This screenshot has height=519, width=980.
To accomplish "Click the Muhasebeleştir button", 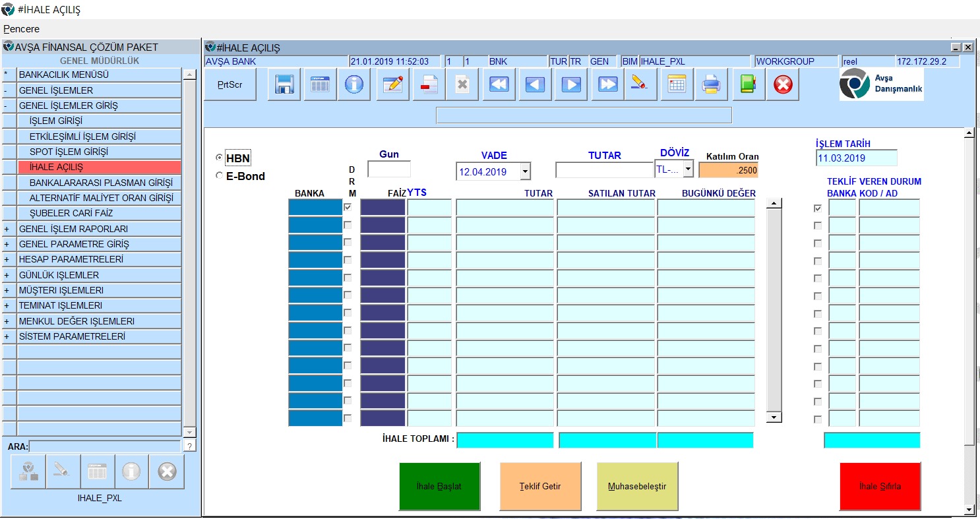I will (x=637, y=486).
